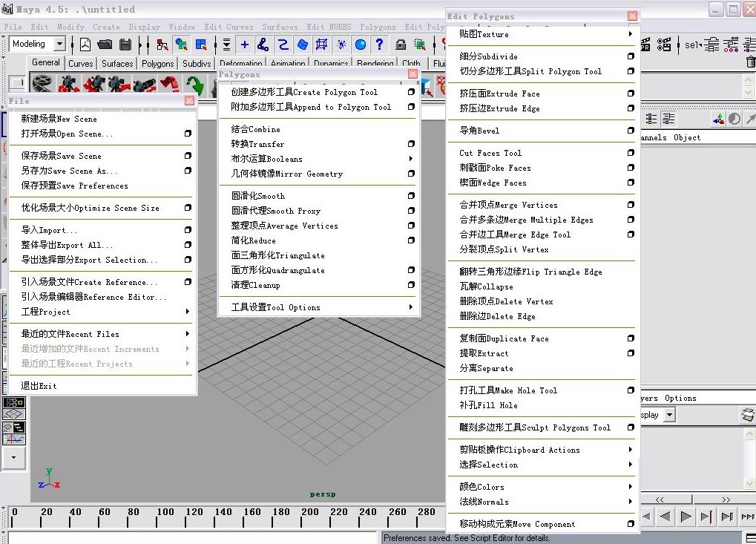Image resolution: width=756 pixels, height=544 pixels.
Task: Select by hierarchy mode icon
Action: (162, 45)
